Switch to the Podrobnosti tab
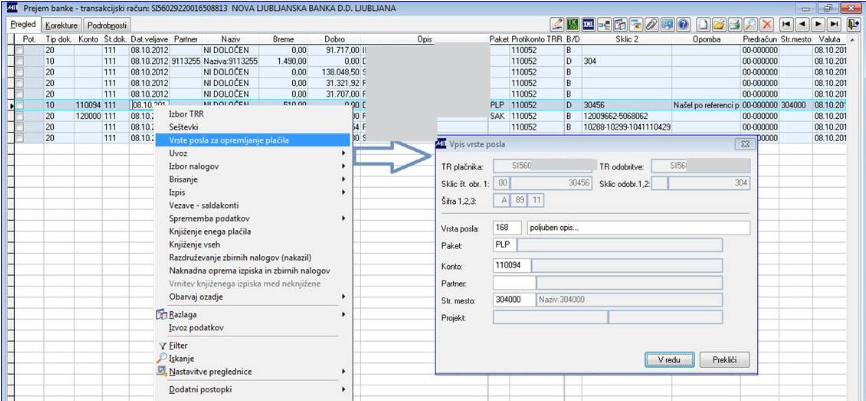This screenshot has height=401, width=866. point(108,25)
